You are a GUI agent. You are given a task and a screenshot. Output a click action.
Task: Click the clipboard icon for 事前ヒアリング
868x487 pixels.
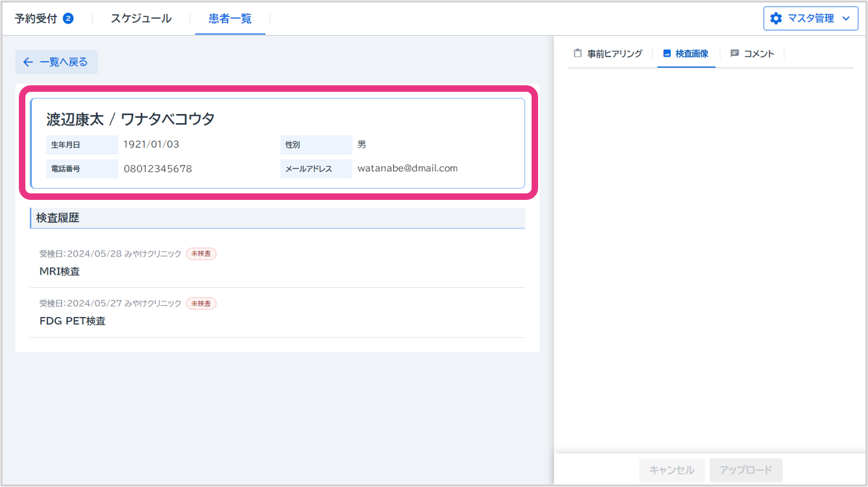point(577,53)
